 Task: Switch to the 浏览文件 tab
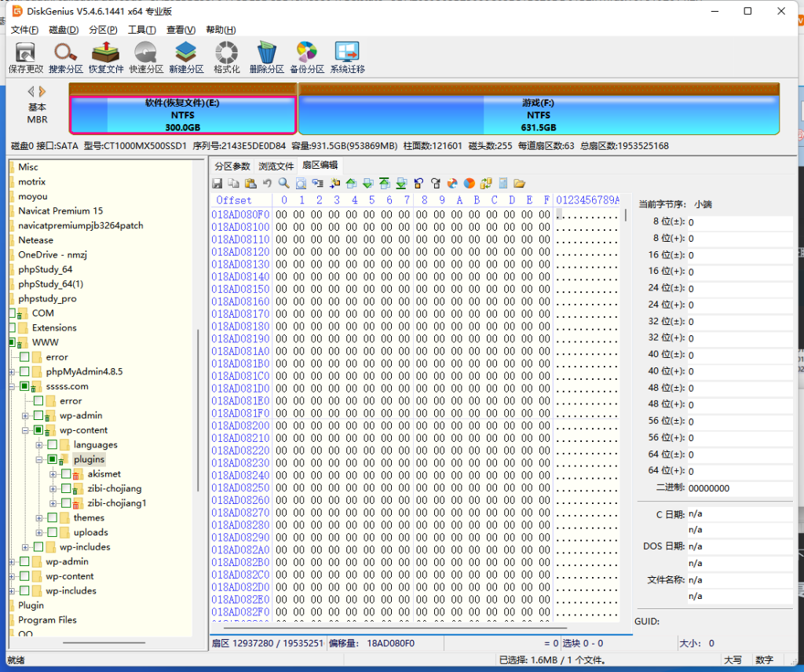[276, 166]
